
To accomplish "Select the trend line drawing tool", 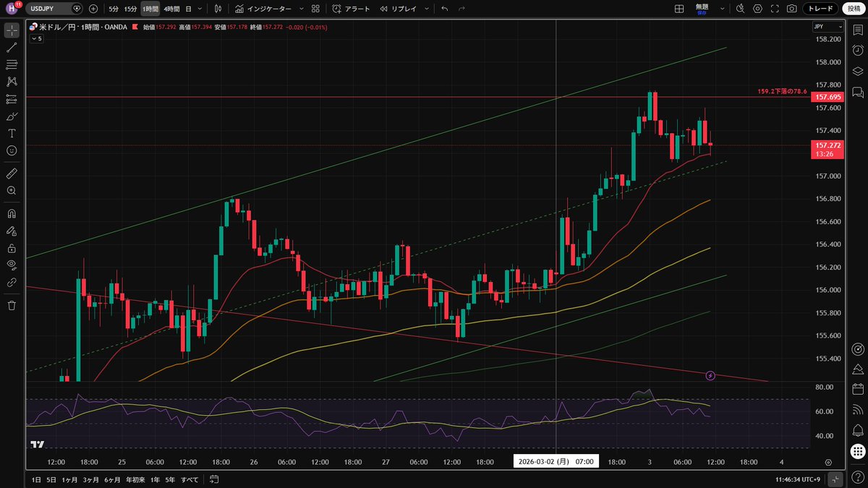I will point(12,48).
